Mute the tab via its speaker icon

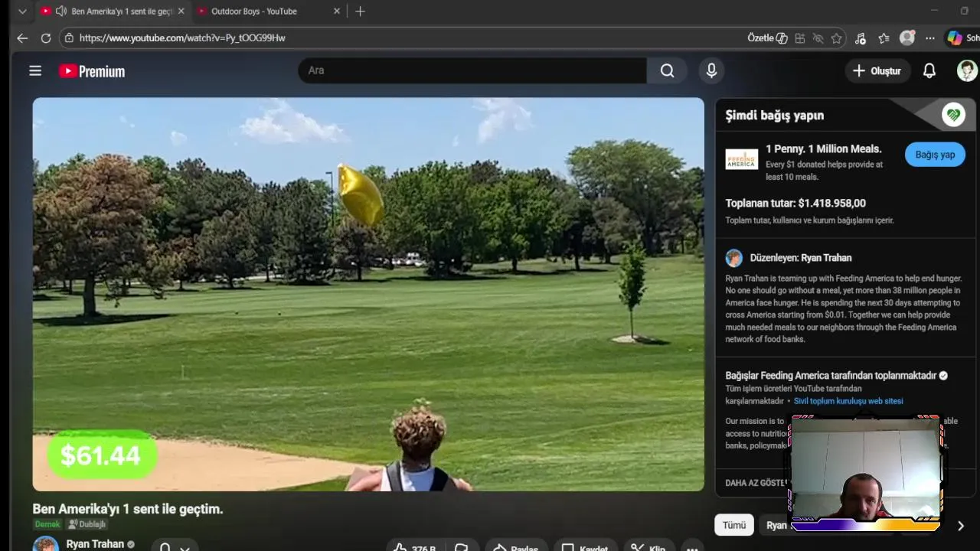(x=61, y=11)
